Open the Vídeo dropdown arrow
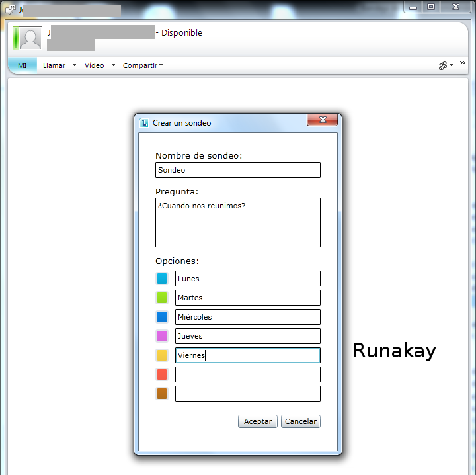 pyautogui.click(x=113, y=65)
